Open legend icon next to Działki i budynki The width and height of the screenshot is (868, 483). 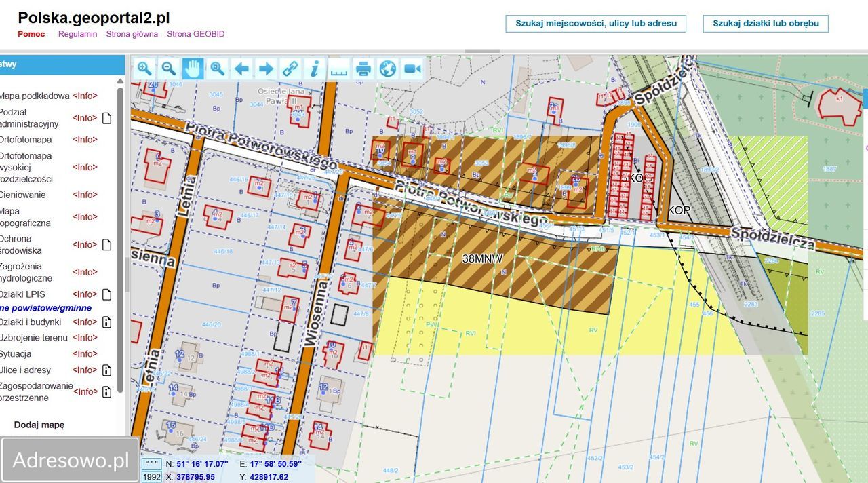105,322
